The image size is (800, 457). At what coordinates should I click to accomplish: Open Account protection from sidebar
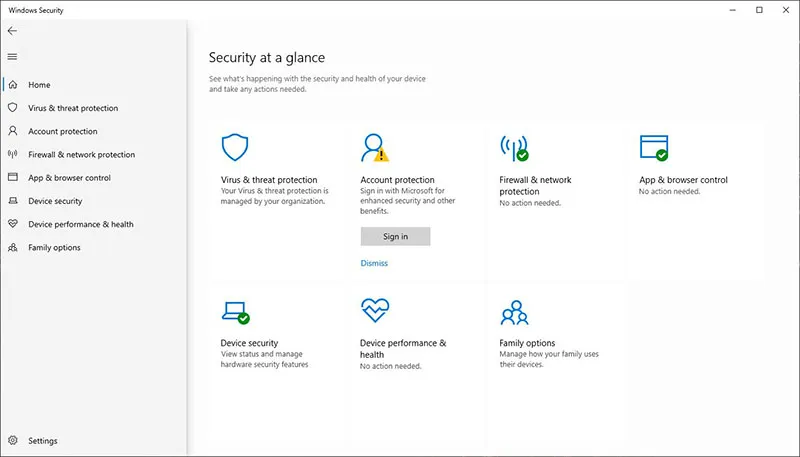(63, 131)
